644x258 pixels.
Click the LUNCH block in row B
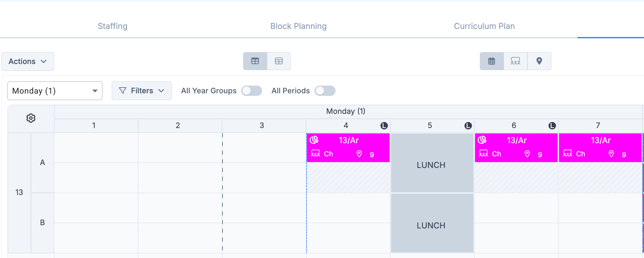point(431,225)
